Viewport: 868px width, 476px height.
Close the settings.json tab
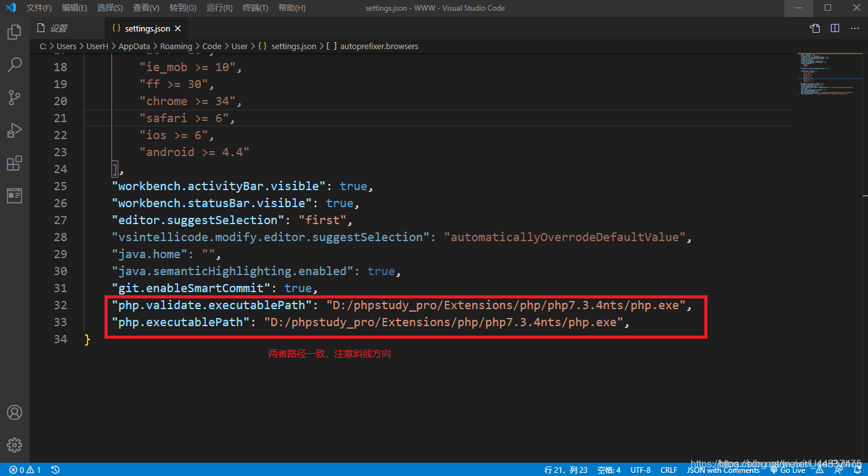[178, 28]
